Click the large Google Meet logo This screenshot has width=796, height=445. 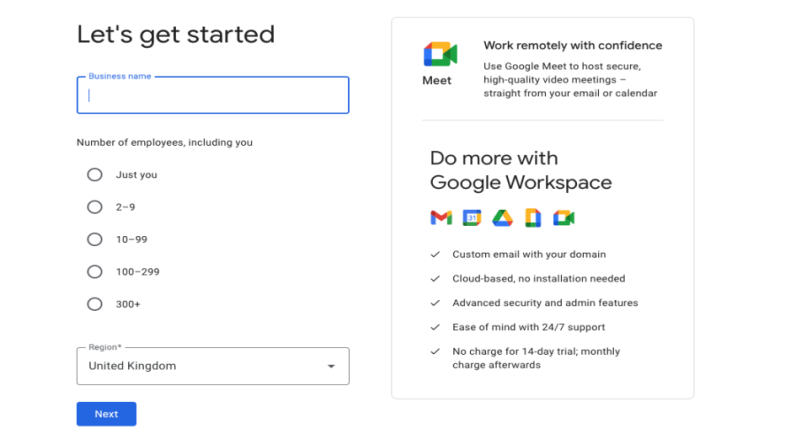(440, 54)
